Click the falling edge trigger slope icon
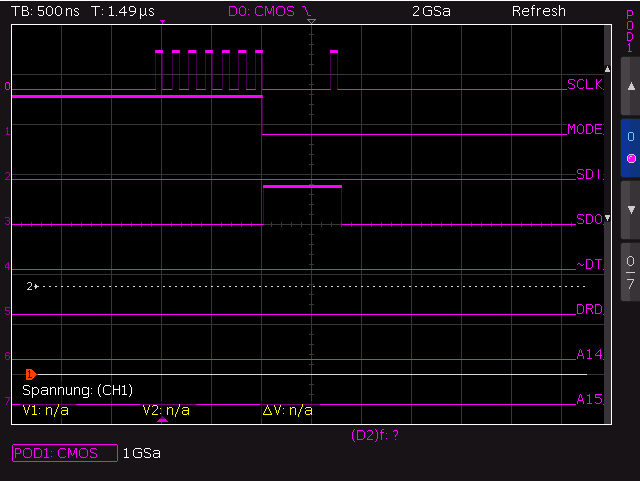The width and height of the screenshot is (640, 481). pyautogui.click(x=307, y=11)
